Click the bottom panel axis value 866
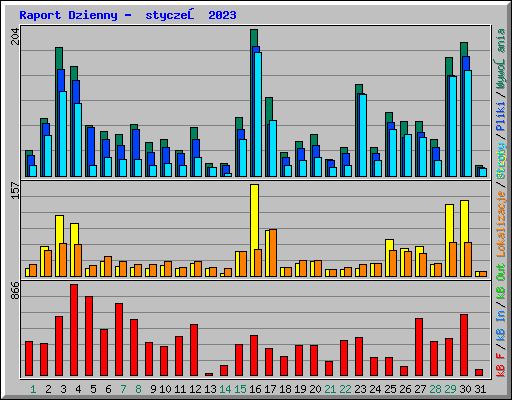 tap(15, 290)
